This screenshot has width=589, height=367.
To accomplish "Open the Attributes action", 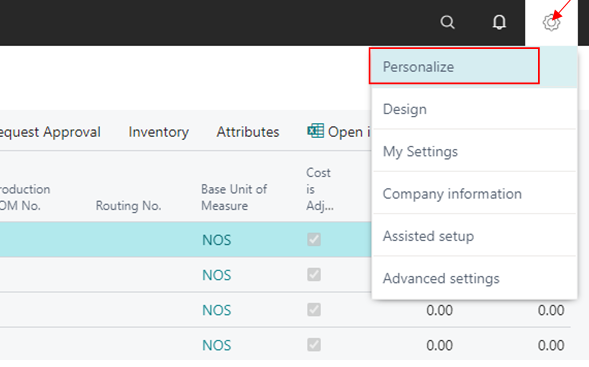I will click(x=248, y=132).
